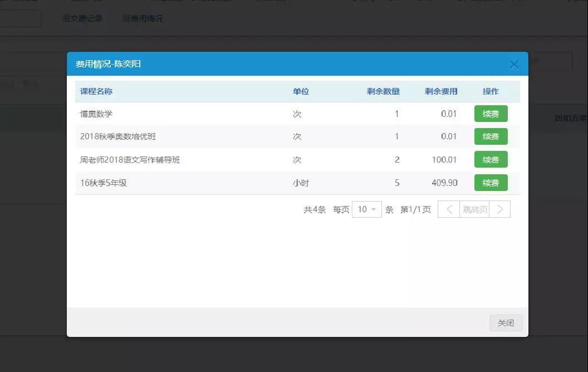
Task: Click 续费 for the 16秋季5年级 course
Action: pos(491,183)
